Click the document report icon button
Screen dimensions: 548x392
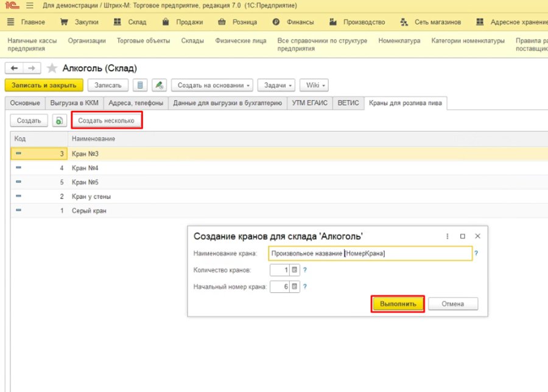tap(140, 85)
